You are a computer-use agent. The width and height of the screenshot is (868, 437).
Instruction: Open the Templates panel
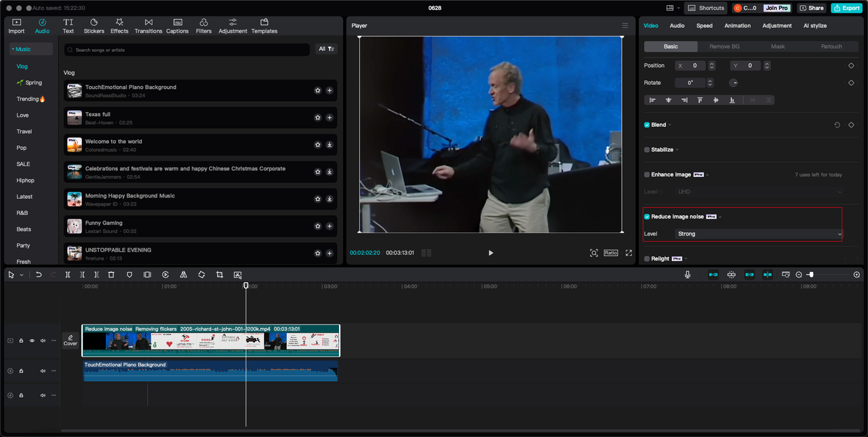(264, 26)
